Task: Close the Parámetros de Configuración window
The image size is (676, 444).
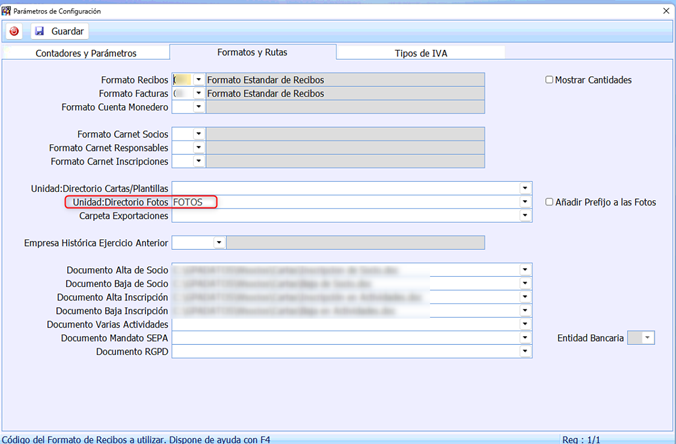Action: [664, 10]
